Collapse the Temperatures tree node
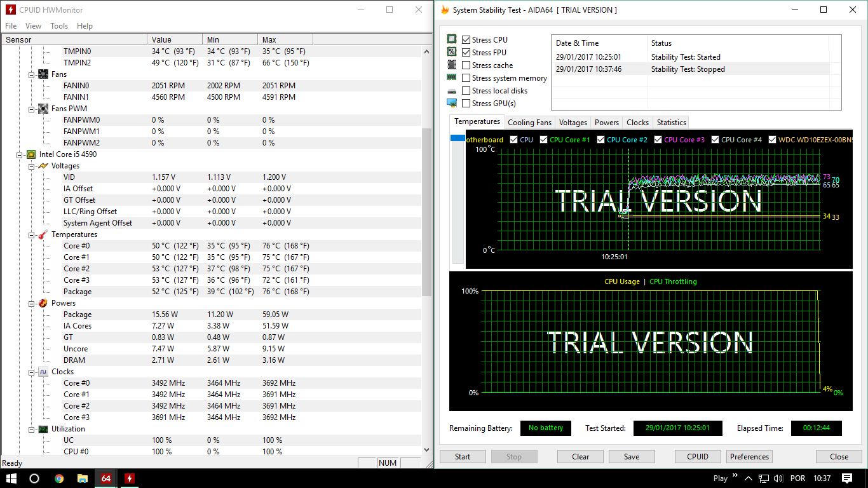Image resolution: width=868 pixels, height=488 pixels. pos(32,234)
